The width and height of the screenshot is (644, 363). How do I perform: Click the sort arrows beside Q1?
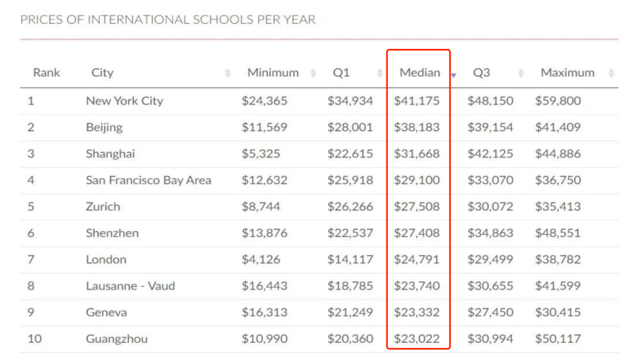click(380, 73)
